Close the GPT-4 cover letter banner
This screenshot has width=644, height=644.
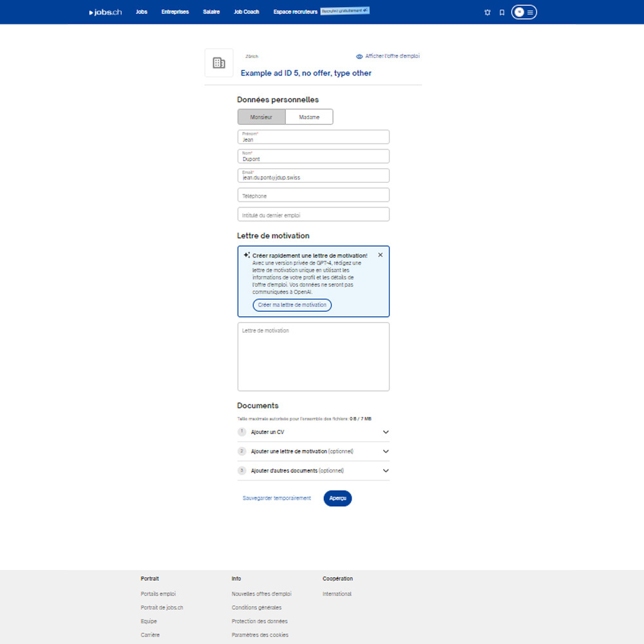click(x=380, y=255)
